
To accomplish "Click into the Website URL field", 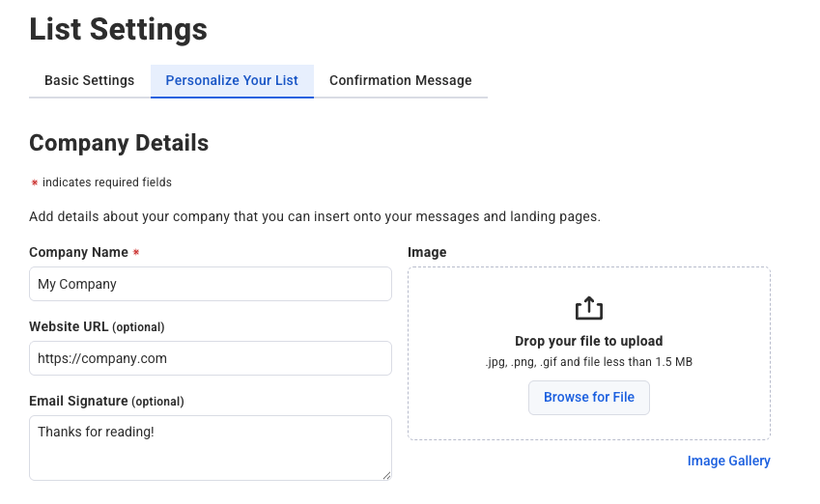I will tap(210, 358).
